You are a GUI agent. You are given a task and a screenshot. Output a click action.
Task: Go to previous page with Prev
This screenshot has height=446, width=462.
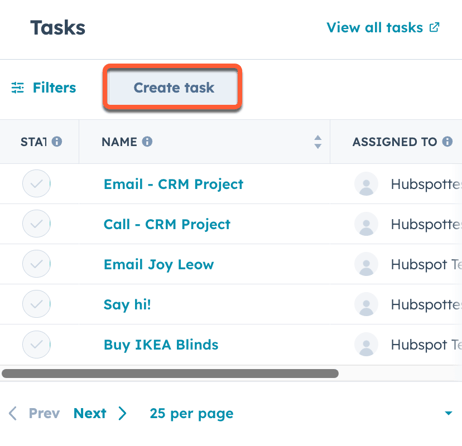[x=44, y=413]
